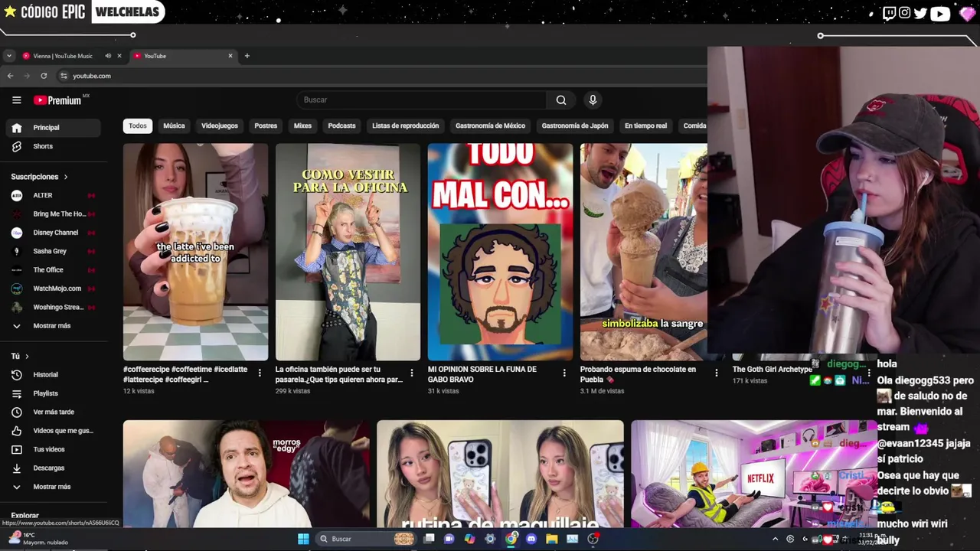The width and height of the screenshot is (980, 551).
Task: Select the Podcasts filter chip
Action: click(x=341, y=126)
